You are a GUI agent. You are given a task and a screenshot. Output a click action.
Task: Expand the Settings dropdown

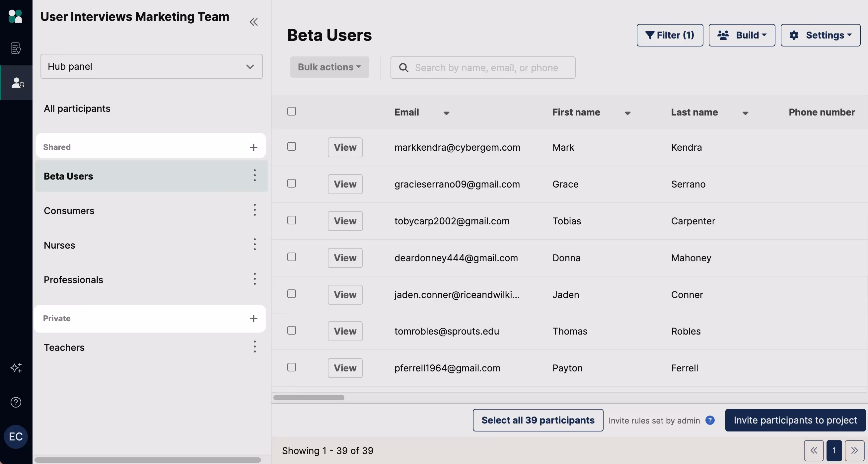[x=820, y=35]
